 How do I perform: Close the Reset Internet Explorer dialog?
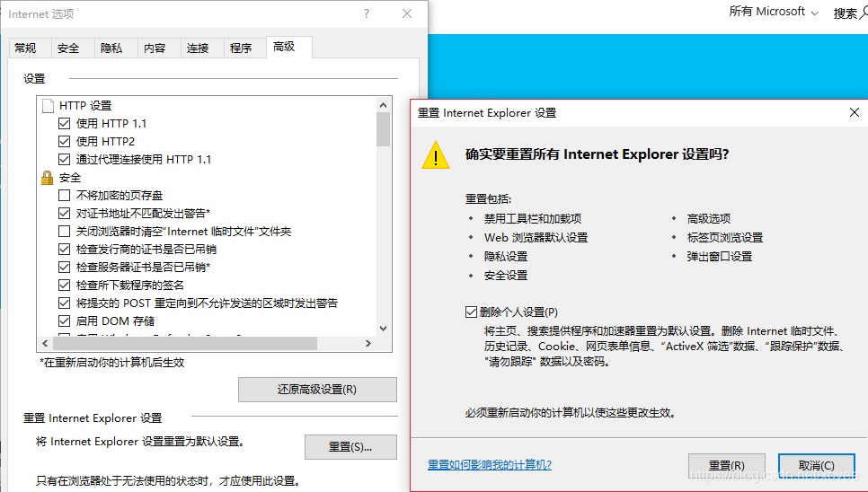(855, 113)
